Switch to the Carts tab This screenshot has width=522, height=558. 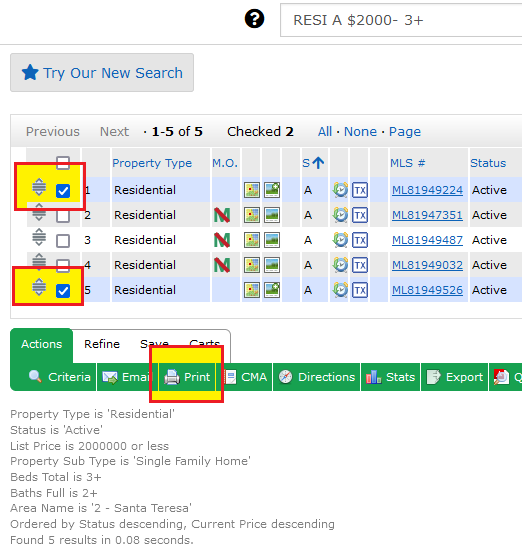205,344
